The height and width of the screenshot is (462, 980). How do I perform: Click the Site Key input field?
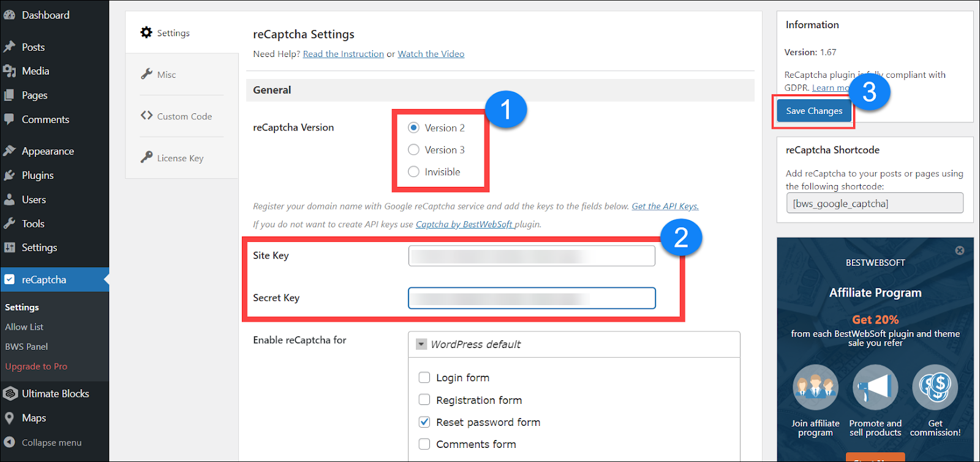point(531,256)
